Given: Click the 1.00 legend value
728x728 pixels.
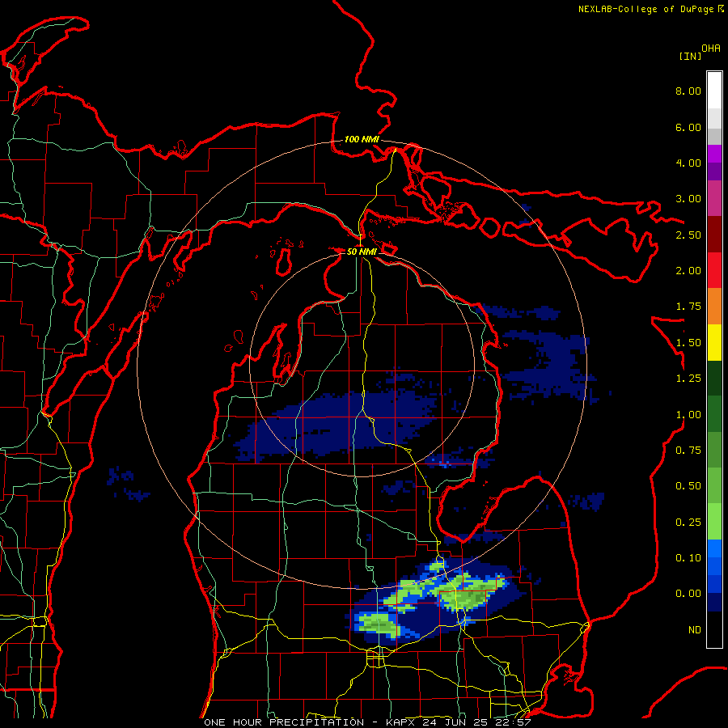Looking at the screenshot, I should (x=688, y=415).
